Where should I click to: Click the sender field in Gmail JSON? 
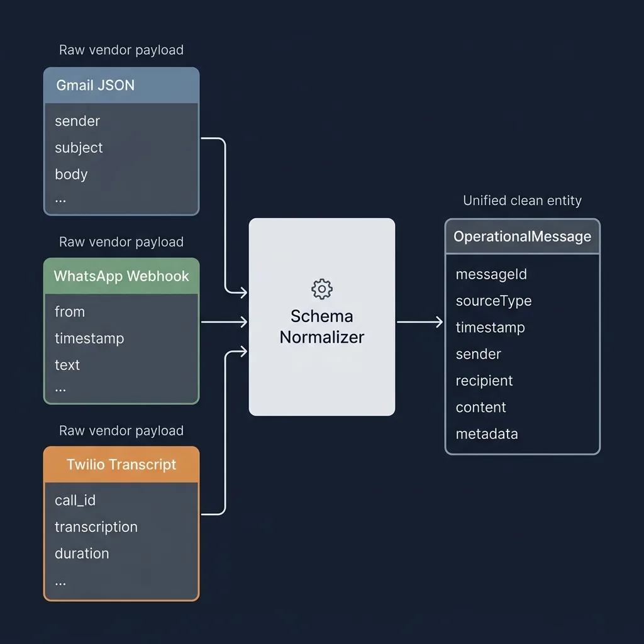[x=77, y=121]
